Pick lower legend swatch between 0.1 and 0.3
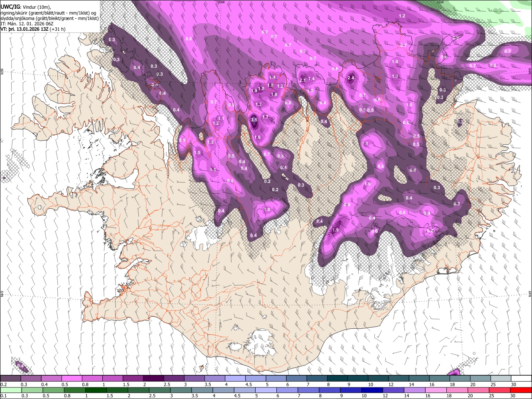This screenshot has height=399, width=532. pos(11,390)
